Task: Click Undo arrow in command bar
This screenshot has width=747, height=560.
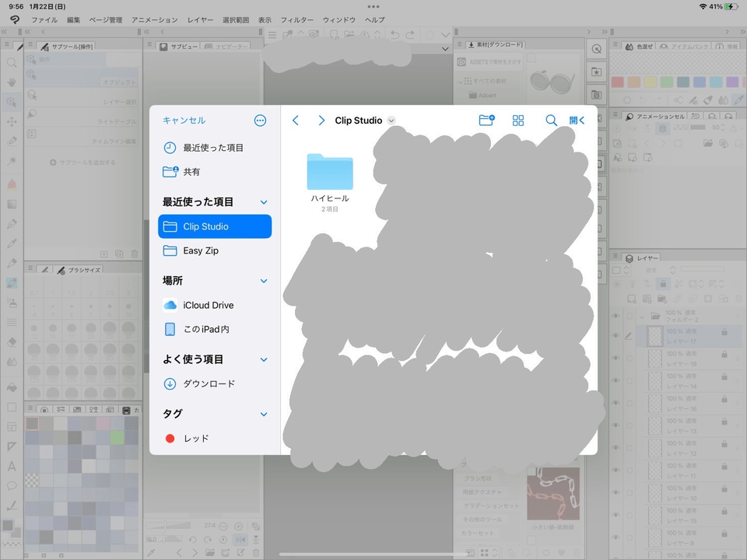Action: (x=395, y=35)
